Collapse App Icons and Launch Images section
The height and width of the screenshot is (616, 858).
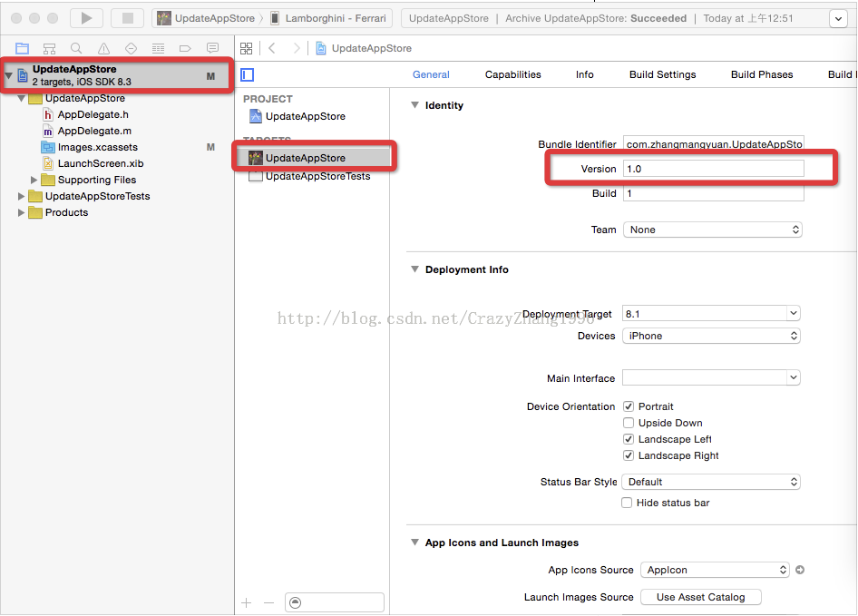(x=414, y=543)
